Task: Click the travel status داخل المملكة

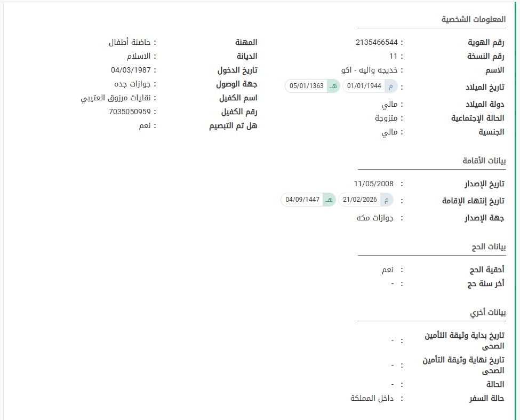Action: (372, 398)
